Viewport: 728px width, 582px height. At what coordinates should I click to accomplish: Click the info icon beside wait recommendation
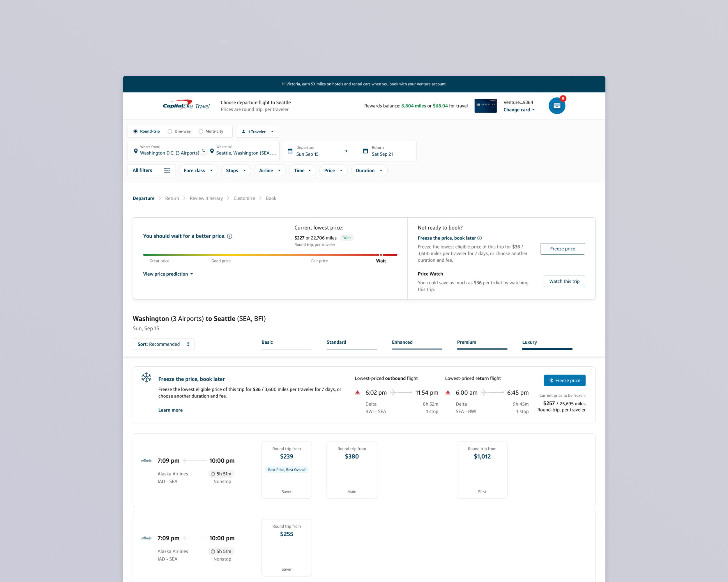[229, 236]
